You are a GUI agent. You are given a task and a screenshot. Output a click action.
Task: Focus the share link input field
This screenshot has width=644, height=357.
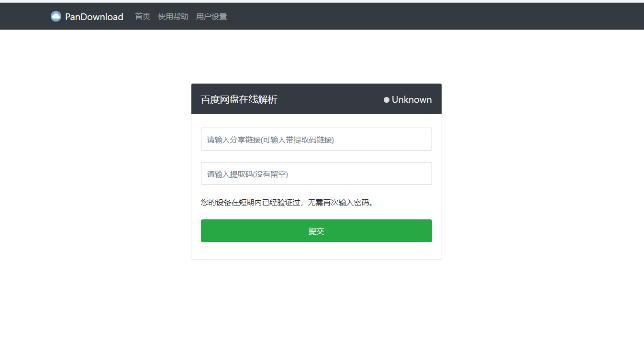[x=316, y=139]
